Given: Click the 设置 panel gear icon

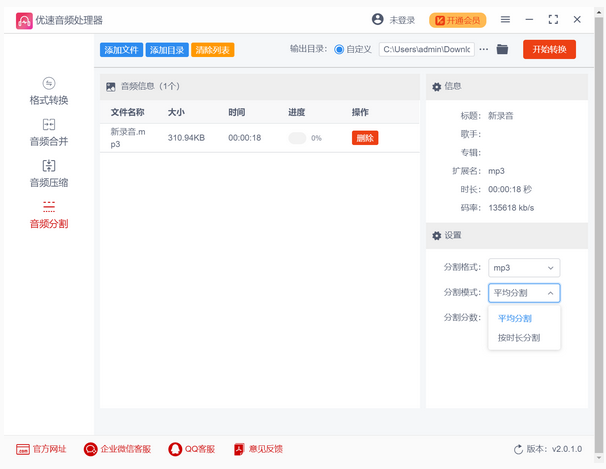Looking at the screenshot, I should 436,236.
